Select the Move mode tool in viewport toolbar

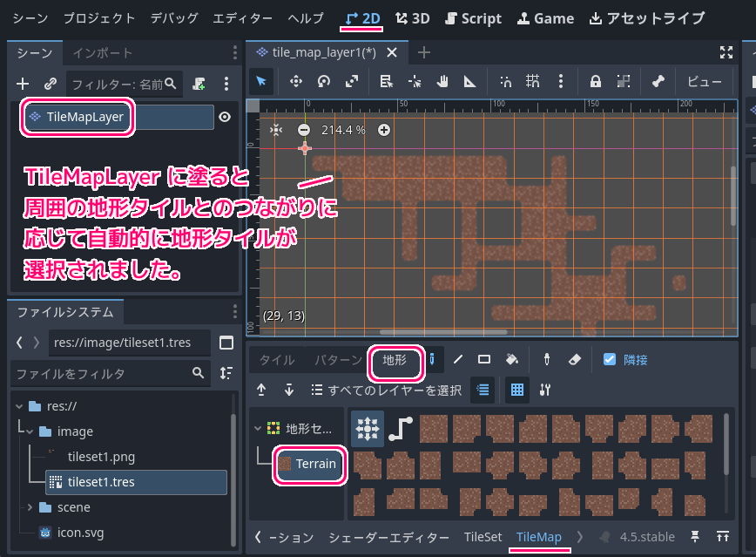(x=295, y=81)
